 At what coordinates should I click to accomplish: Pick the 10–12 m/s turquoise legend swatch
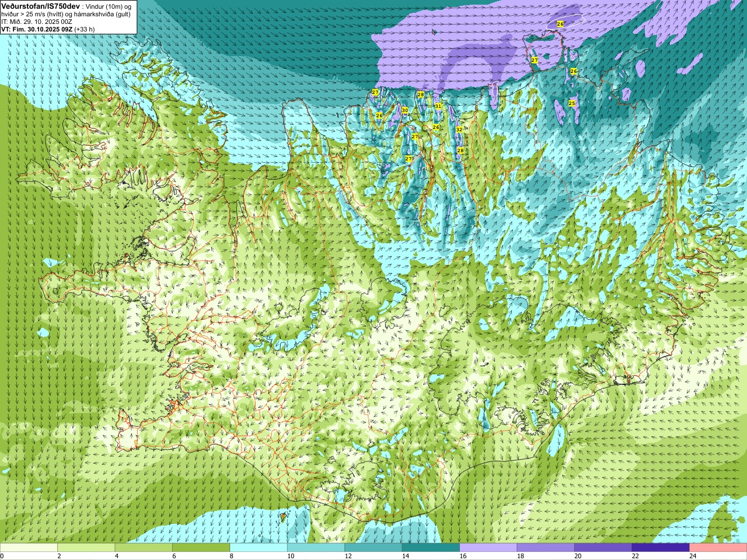click(x=316, y=548)
